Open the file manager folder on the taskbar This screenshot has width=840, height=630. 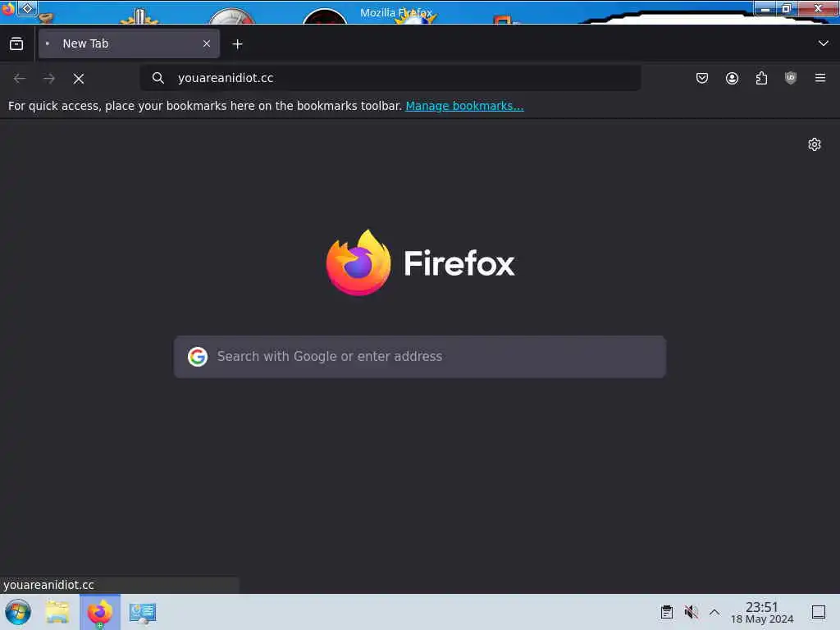(x=58, y=612)
